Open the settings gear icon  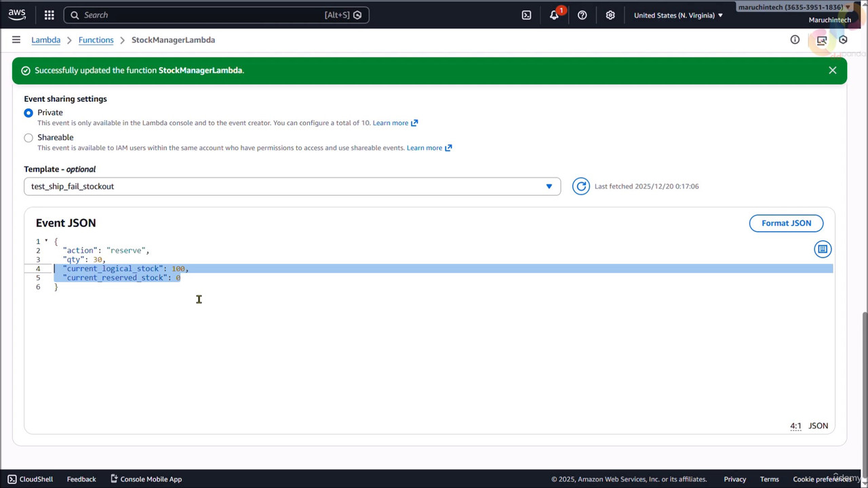(x=610, y=15)
